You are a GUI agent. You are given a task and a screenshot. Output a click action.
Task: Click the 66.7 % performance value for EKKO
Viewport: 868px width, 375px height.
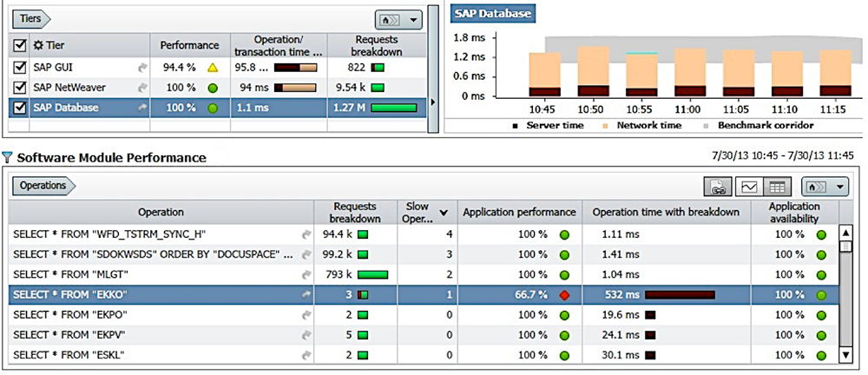click(533, 294)
